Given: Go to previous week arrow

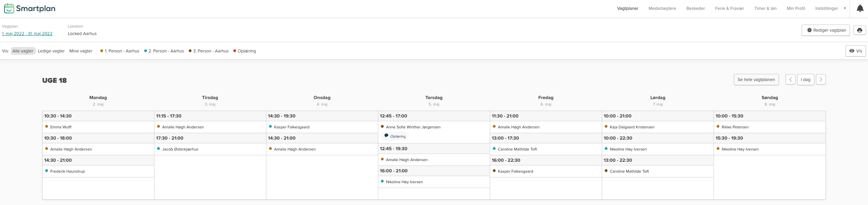Looking at the screenshot, I should 790,79.
